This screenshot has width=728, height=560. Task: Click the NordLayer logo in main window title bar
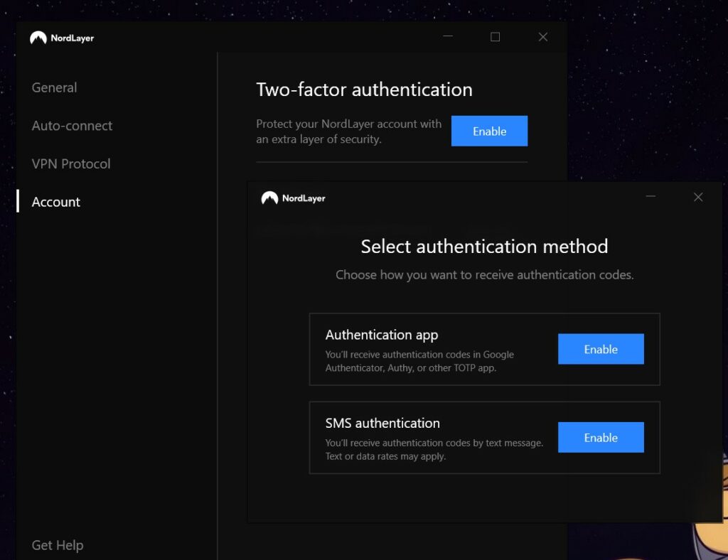point(62,38)
